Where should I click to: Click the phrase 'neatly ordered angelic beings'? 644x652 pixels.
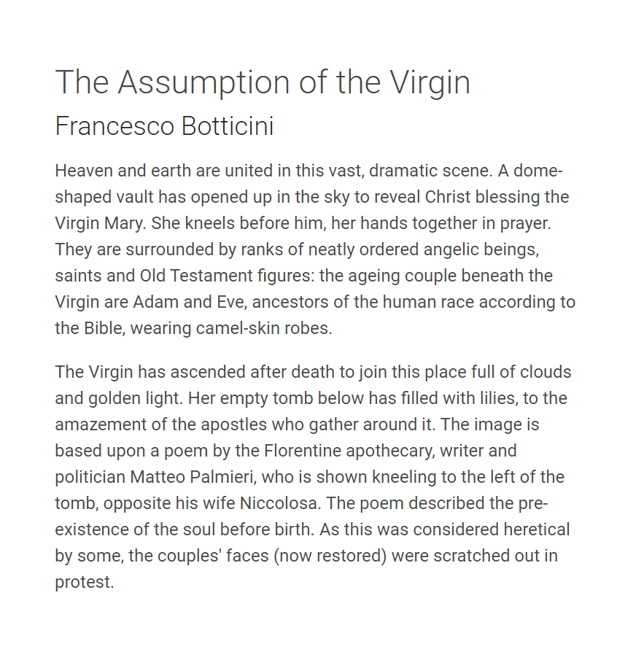tap(424, 249)
